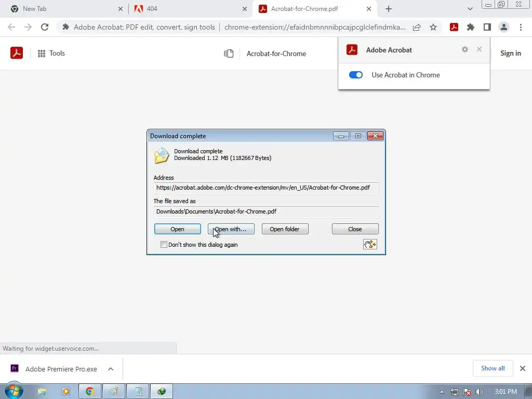Open the Chrome profile avatar
532x399 pixels.
(x=504, y=27)
